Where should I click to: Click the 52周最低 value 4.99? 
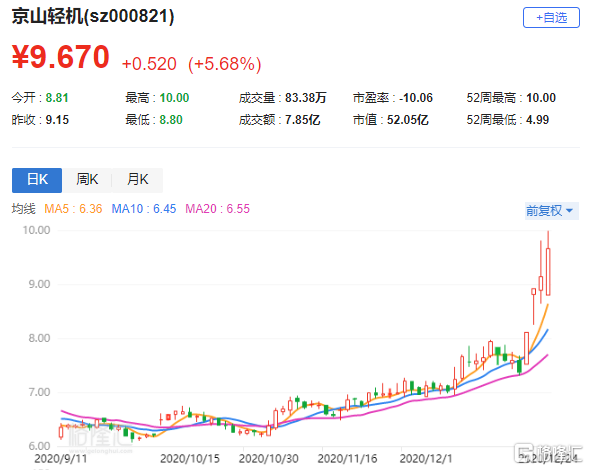click(538, 120)
